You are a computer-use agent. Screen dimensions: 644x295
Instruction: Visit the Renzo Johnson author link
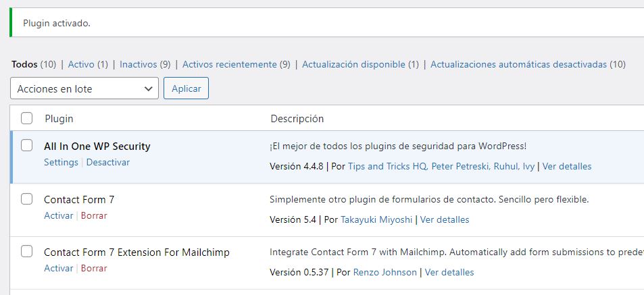pos(385,272)
